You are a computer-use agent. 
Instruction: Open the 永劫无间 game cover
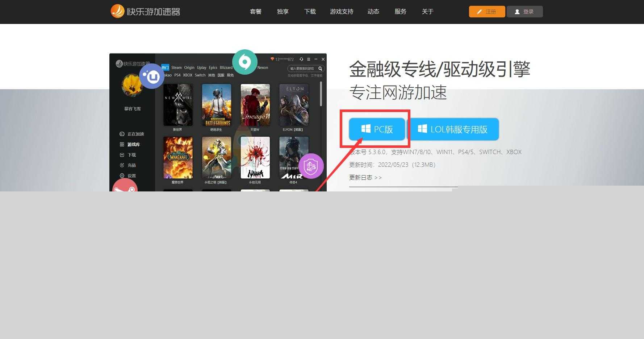click(x=255, y=158)
